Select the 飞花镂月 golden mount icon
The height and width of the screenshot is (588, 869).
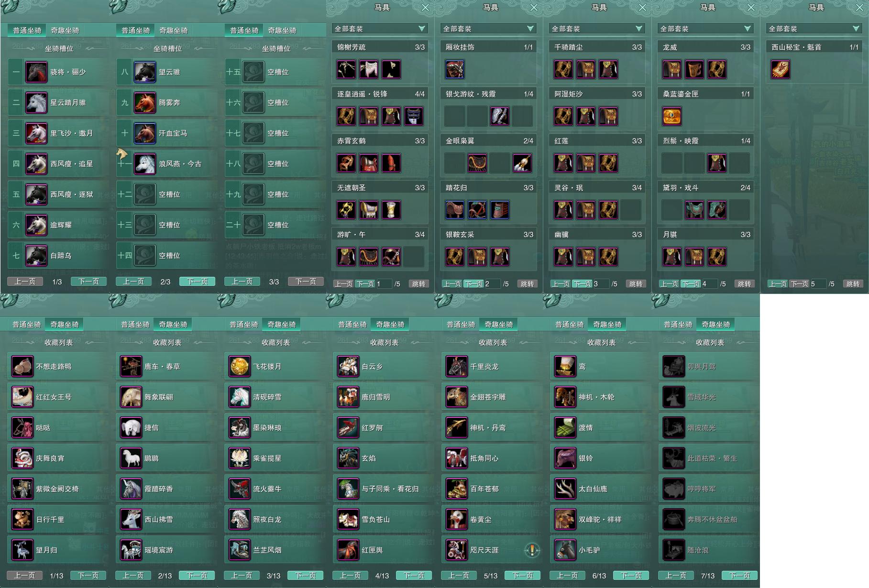239,367
